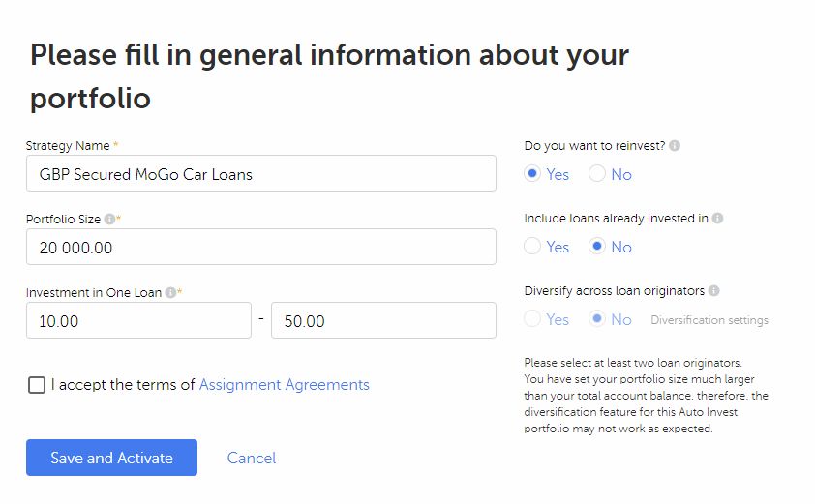Screen dimensions: 815x504
Task: Choose Yes for include loans already invested in
Action: [x=532, y=247]
